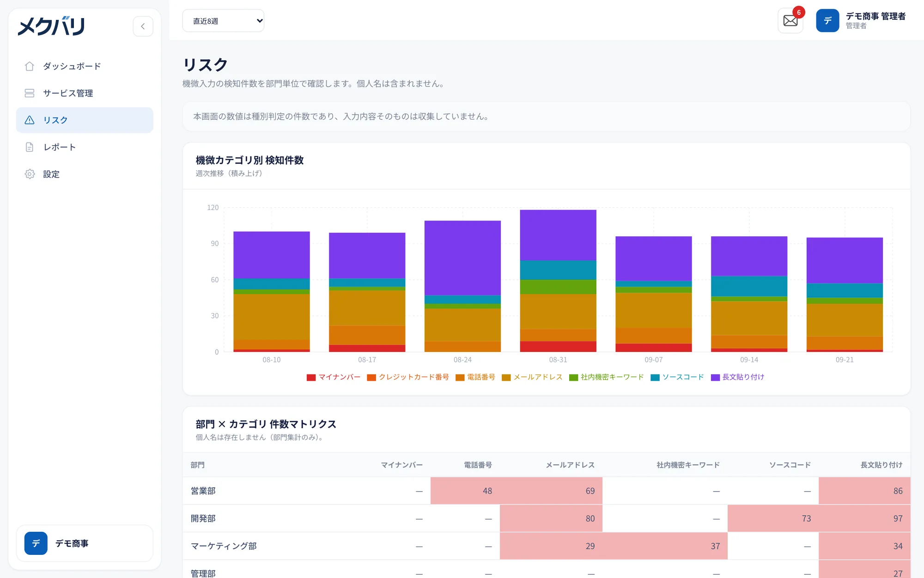Click the 社内機密キーワード column header
Viewport: 924px width, 578px height.
(x=688, y=465)
